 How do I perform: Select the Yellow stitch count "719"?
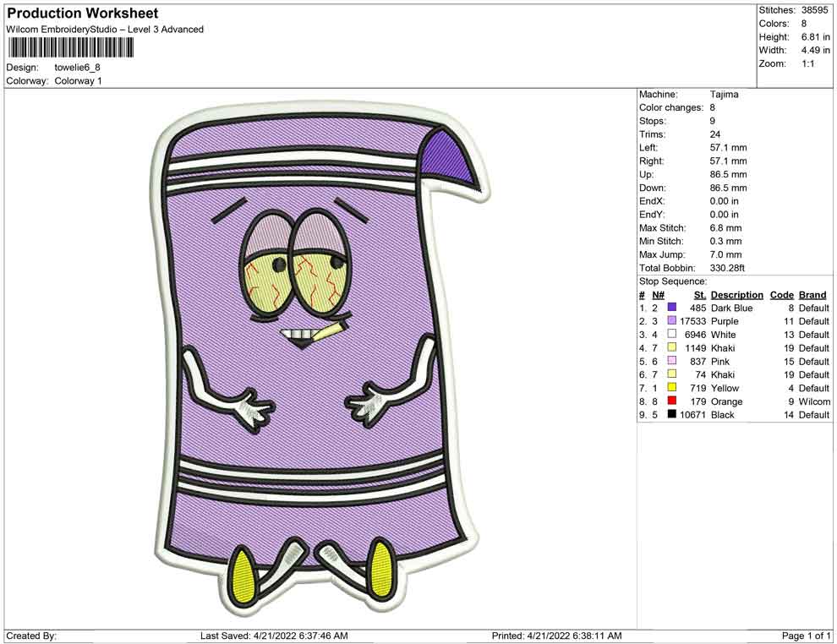tap(697, 388)
